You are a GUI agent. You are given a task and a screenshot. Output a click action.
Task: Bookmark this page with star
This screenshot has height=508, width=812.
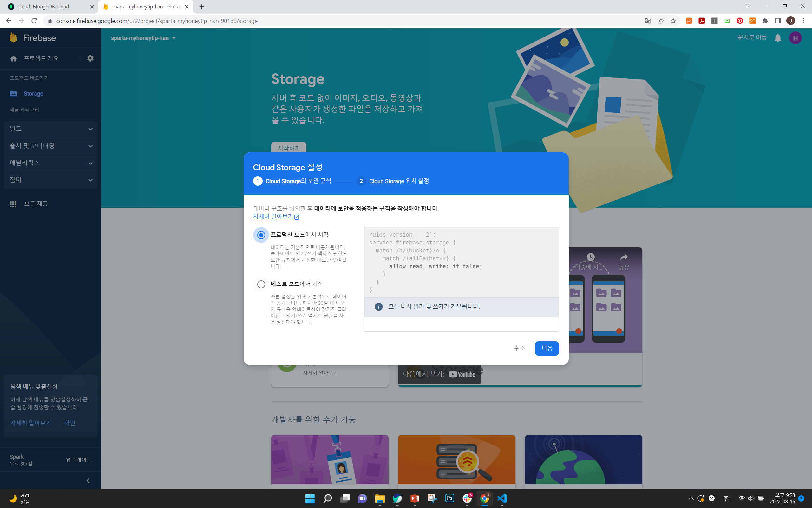(x=673, y=21)
